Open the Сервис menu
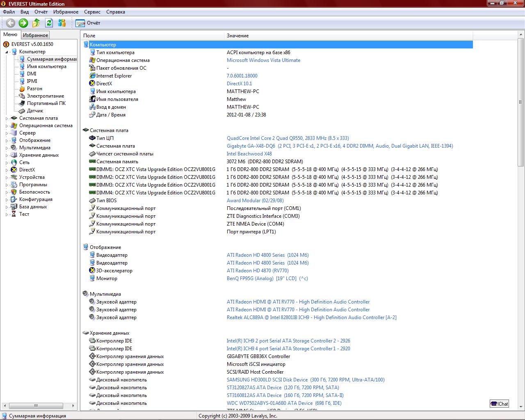 pos(92,12)
